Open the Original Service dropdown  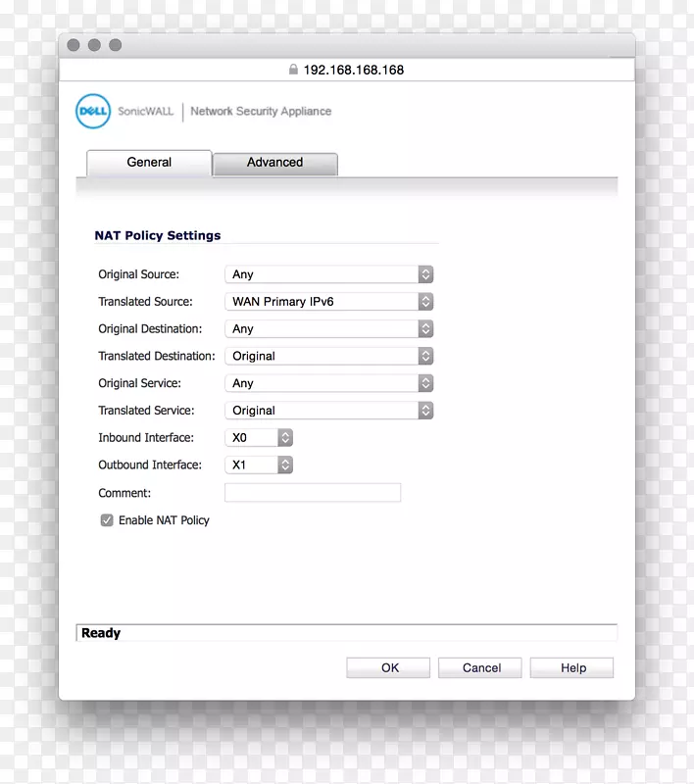point(328,383)
